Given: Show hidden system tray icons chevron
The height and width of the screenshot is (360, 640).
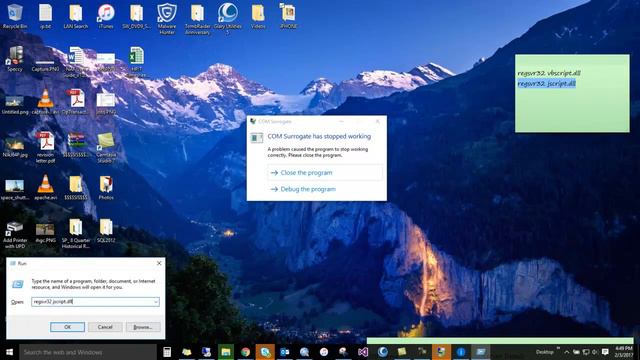Looking at the screenshot, I should (x=567, y=352).
